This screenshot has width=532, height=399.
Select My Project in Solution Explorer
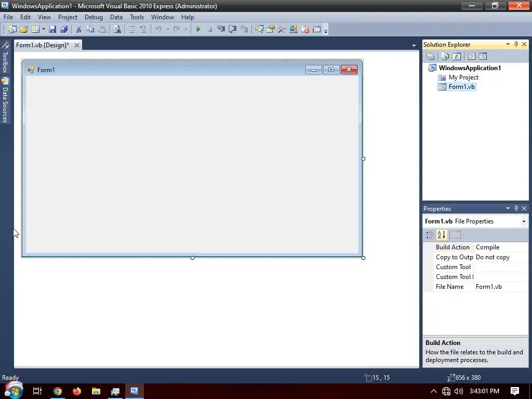(463, 77)
